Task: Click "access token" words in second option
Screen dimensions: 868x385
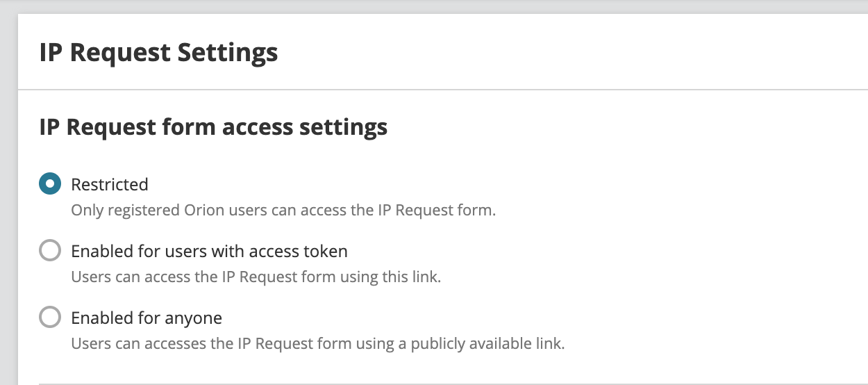Action: coord(301,251)
